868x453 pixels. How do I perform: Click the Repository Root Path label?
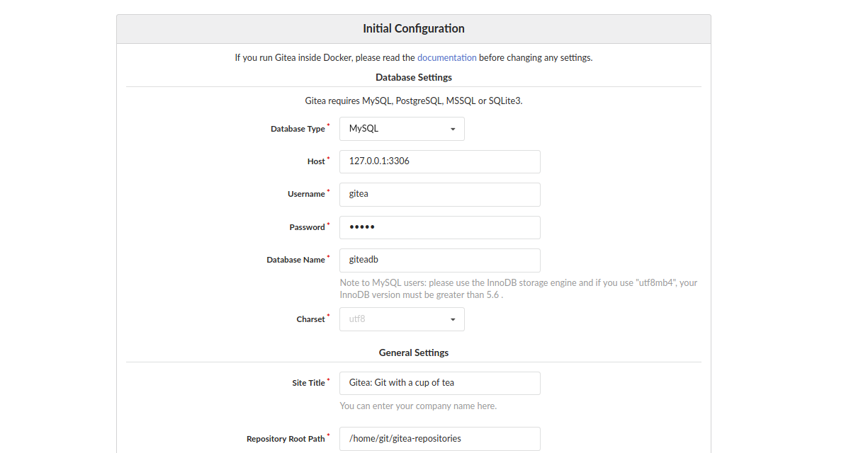click(286, 439)
